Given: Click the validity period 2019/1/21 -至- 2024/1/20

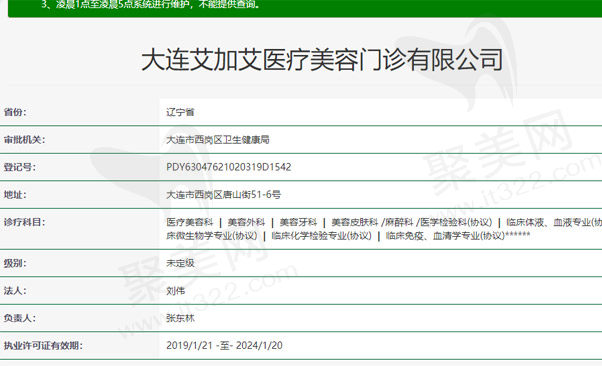Looking at the screenshot, I should click(x=224, y=346).
